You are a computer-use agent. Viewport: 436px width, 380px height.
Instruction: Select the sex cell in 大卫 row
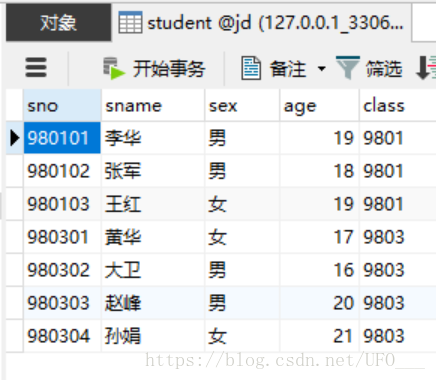click(242, 270)
